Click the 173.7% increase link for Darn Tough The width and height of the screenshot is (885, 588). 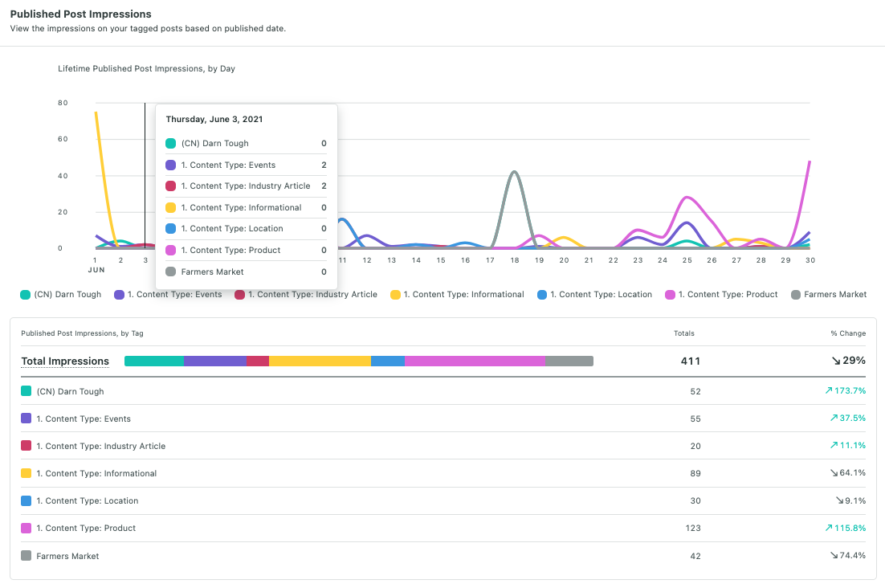tap(845, 391)
